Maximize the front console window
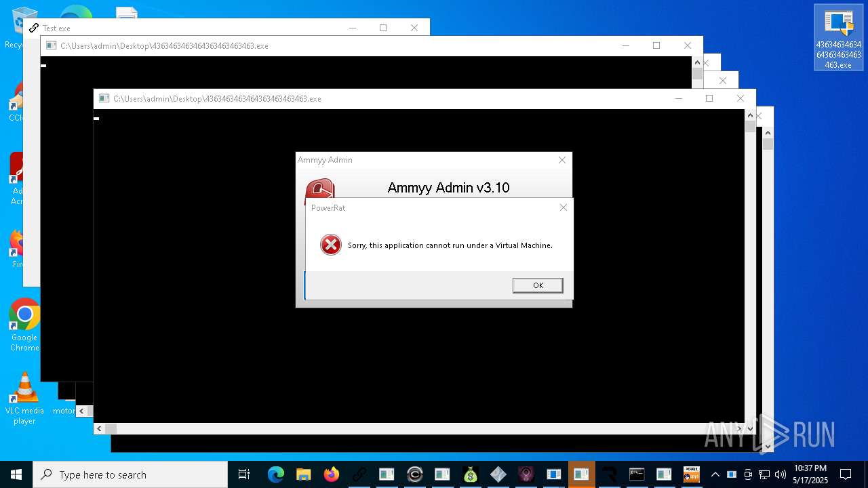This screenshot has width=868, height=488. [x=709, y=98]
